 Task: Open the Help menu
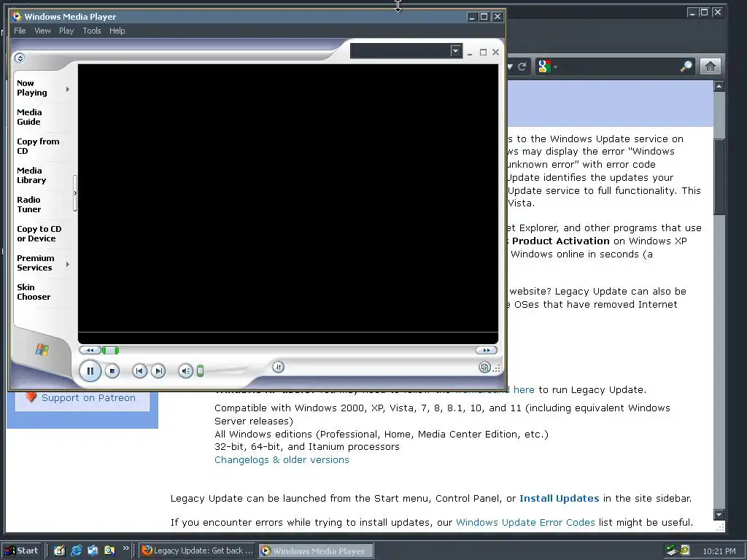[117, 31]
